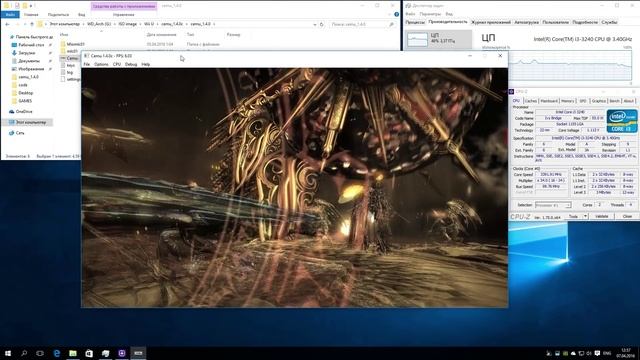Viewport: 640px width, 360px height.
Task: Select Сеть in the navigation pane
Action: pyautogui.click(x=20, y=133)
